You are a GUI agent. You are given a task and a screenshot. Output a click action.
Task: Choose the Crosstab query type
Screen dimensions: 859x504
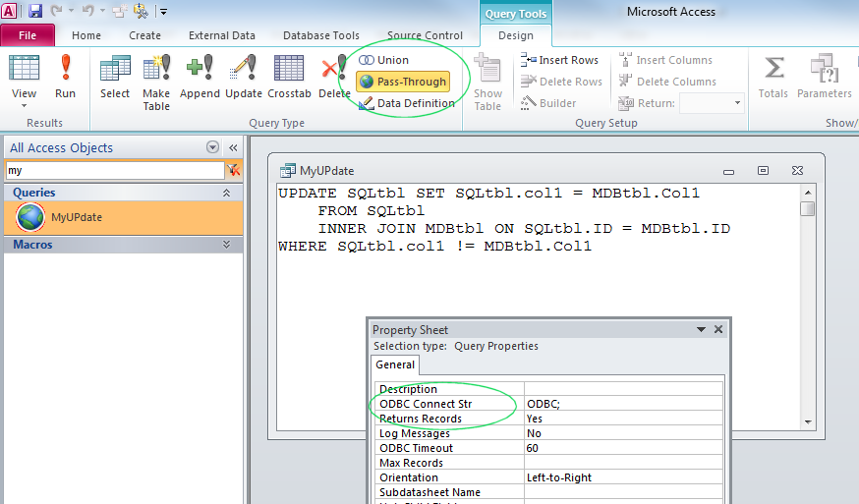[289, 77]
